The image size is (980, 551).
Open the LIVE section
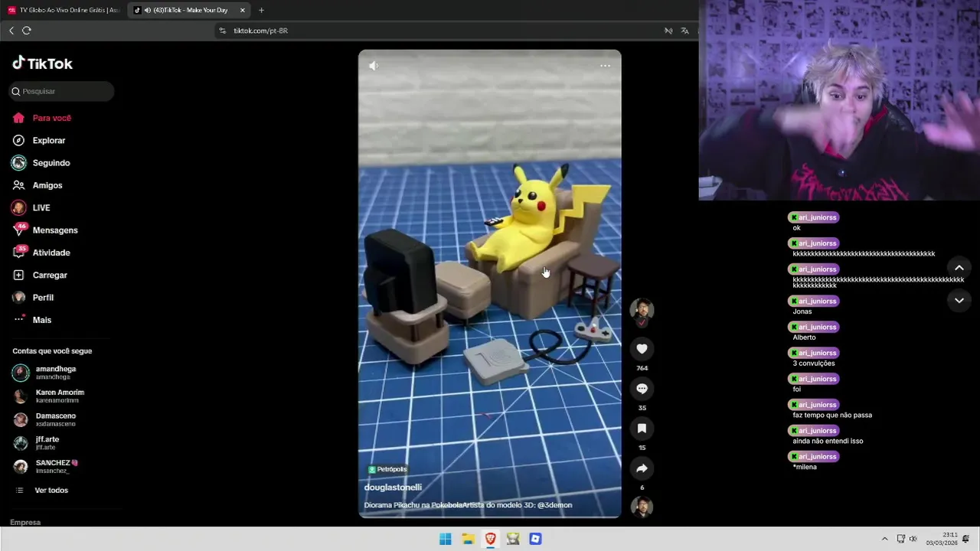click(41, 208)
